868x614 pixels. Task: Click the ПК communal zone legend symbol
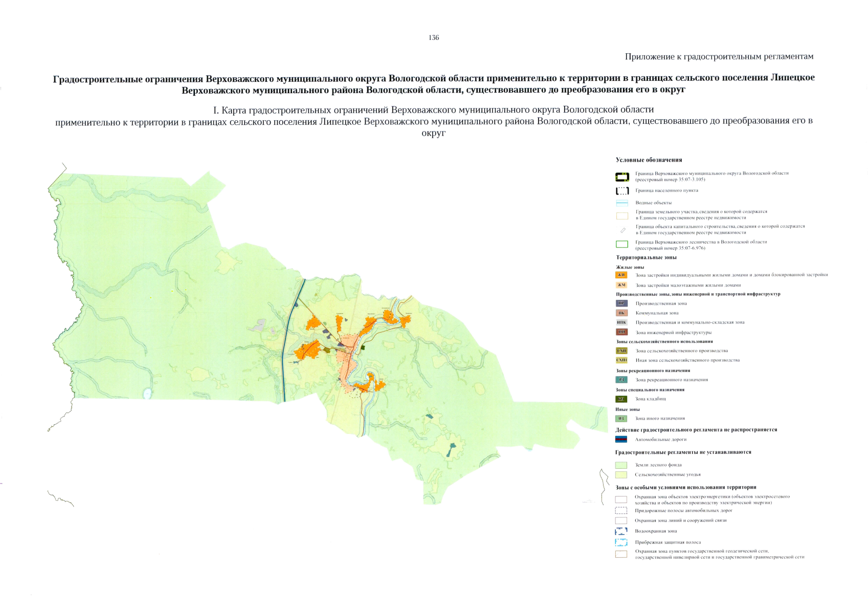point(621,313)
